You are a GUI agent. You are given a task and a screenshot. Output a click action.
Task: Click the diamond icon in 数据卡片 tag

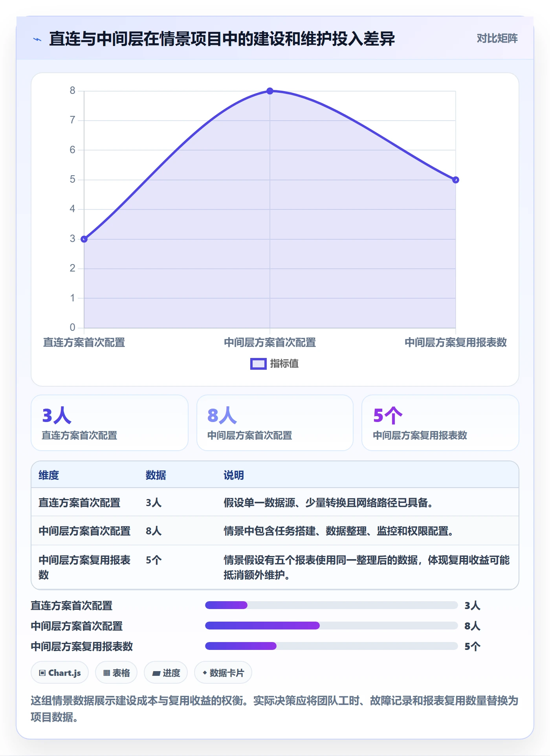[x=205, y=673]
